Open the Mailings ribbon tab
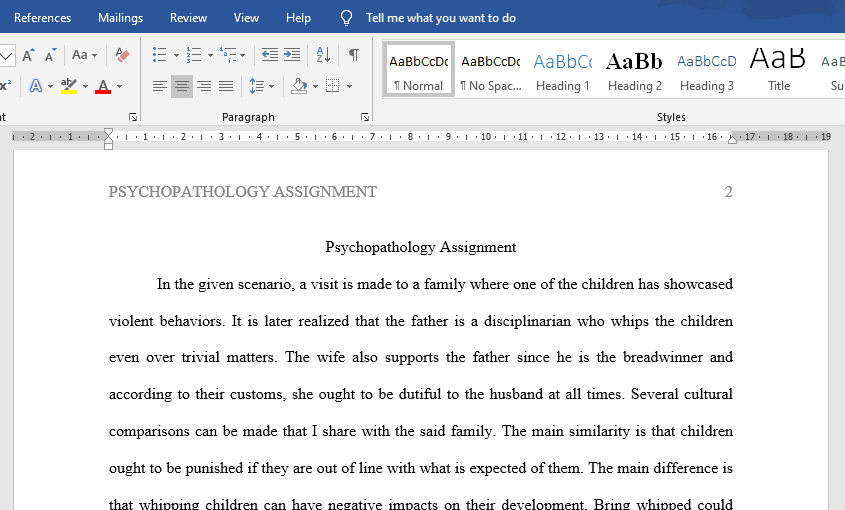Image resolution: width=845 pixels, height=510 pixels. click(x=120, y=18)
